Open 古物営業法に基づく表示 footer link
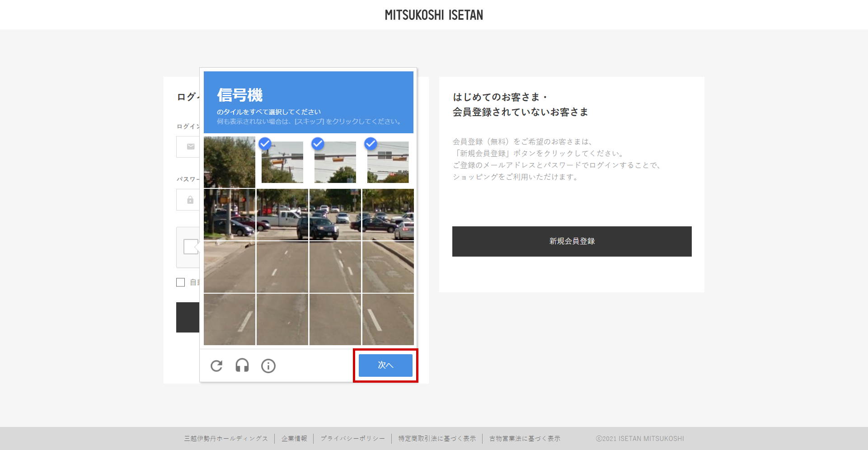This screenshot has height=450, width=868. (525, 439)
